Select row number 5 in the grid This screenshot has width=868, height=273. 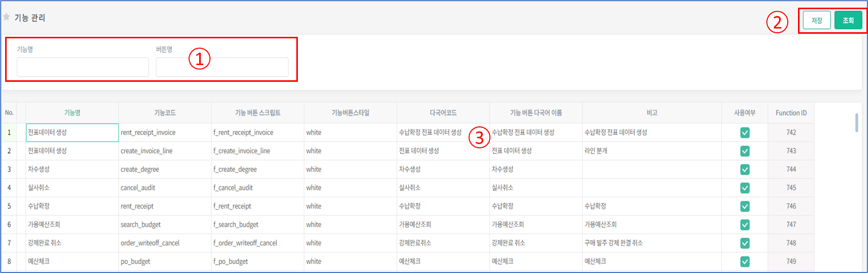[9, 206]
